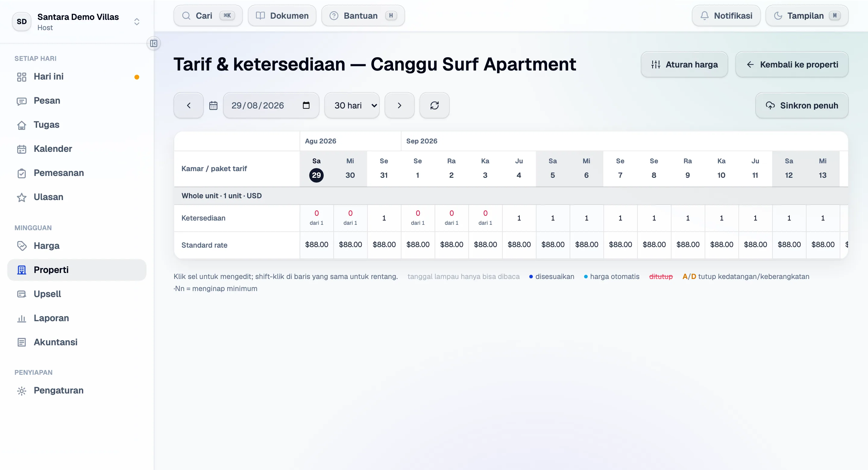Click Standard rate cell for Ju 4
This screenshot has width=868, height=470.
click(519, 245)
